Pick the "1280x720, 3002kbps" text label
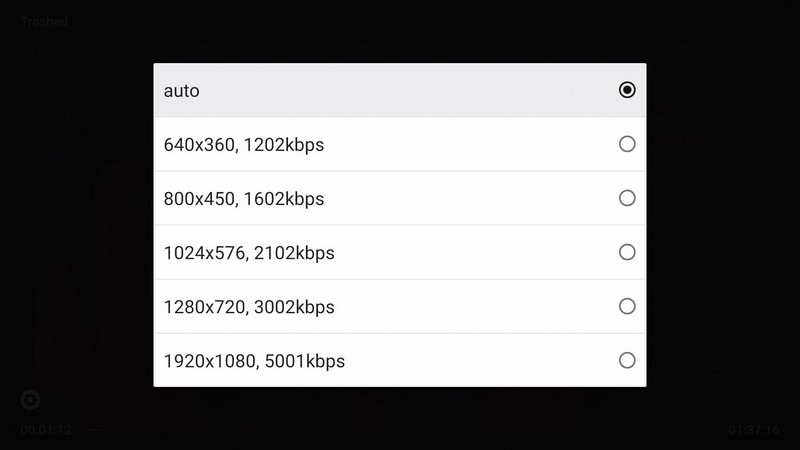This screenshot has height=450, width=800. (x=249, y=307)
